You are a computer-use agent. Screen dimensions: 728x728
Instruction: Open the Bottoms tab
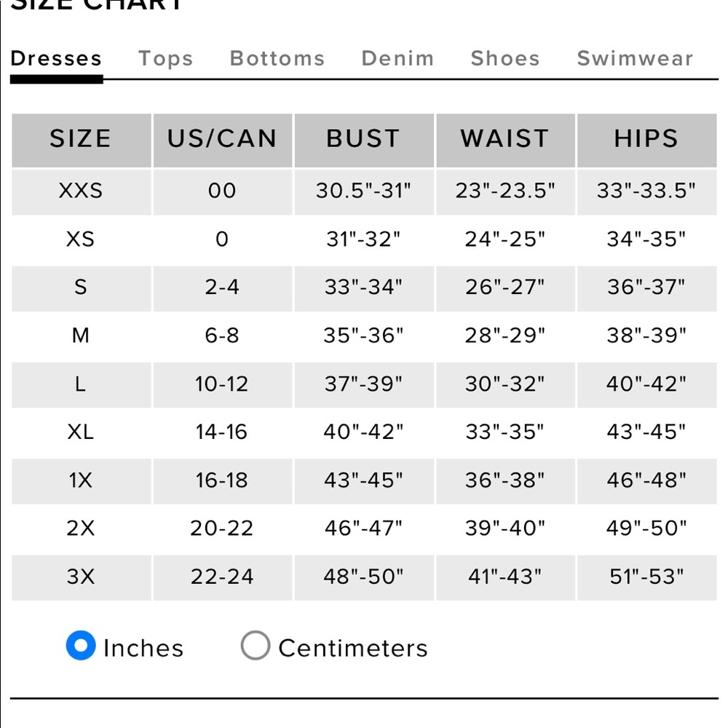(x=277, y=58)
